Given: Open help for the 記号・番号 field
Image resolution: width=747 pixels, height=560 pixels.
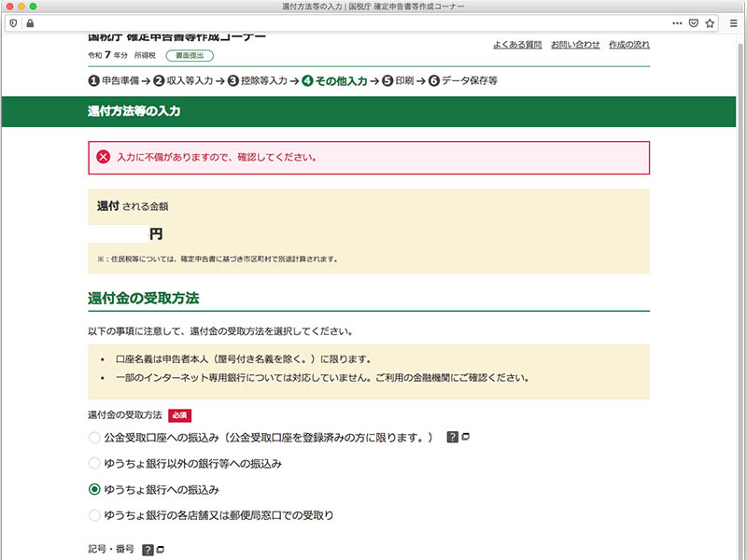Looking at the screenshot, I should coord(147,548).
